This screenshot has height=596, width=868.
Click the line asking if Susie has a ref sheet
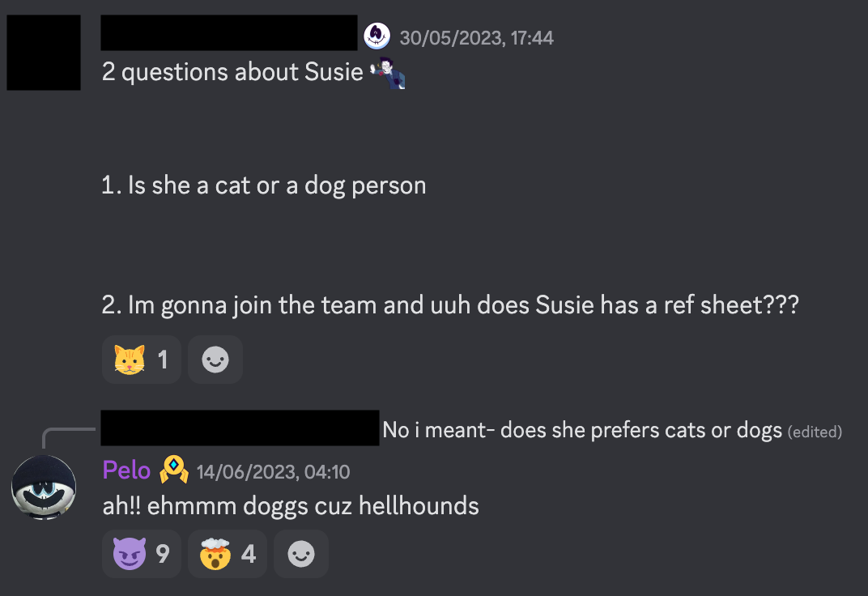point(450,305)
